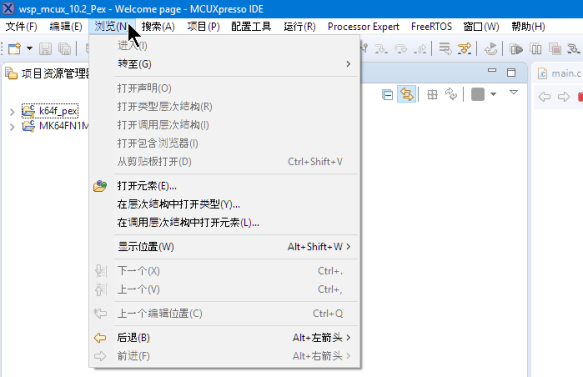Open the 配置工具 menu
The height and width of the screenshot is (377, 583).
[x=251, y=27]
